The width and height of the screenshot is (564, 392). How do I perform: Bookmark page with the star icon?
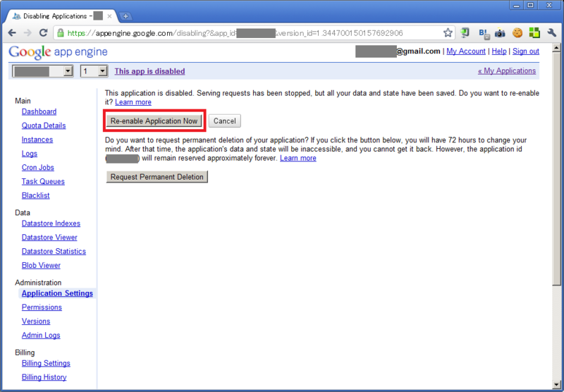pyautogui.click(x=448, y=33)
